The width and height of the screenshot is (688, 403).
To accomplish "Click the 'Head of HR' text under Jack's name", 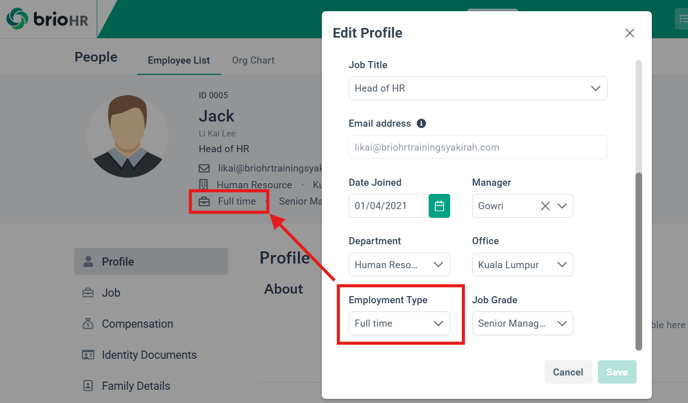I will [224, 149].
